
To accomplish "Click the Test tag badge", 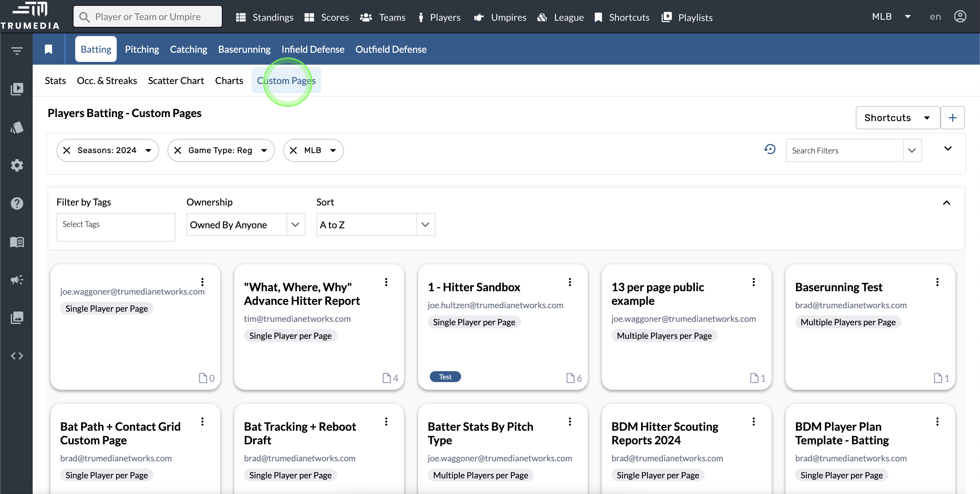I will tap(445, 377).
